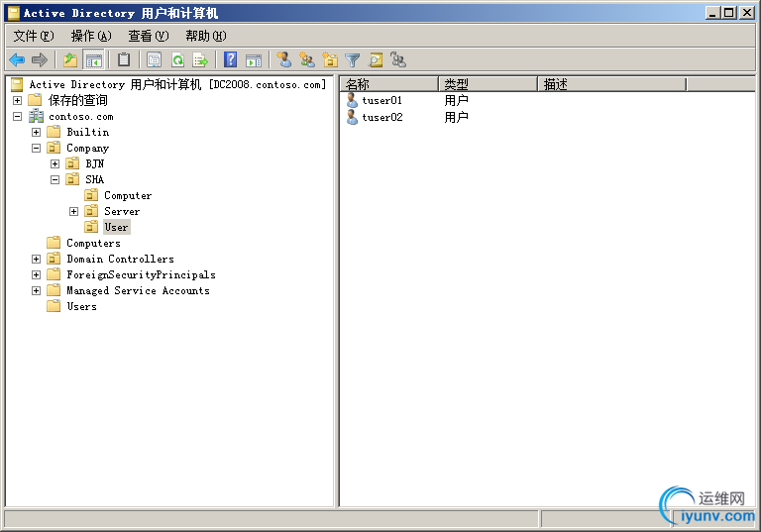Expand the Server OU under SHA
Screen dimensions: 761x532
(x=73, y=211)
